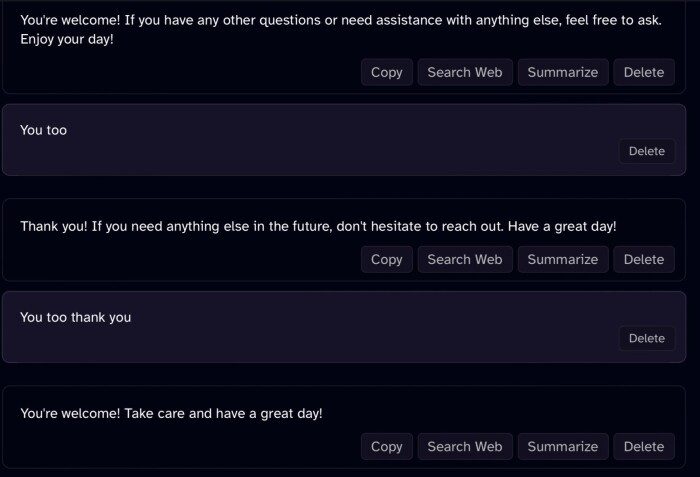The height and width of the screenshot is (477, 700).
Task: Delete the reply ending "Enjoy your day!"
Action: pyautogui.click(x=643, y=72)
